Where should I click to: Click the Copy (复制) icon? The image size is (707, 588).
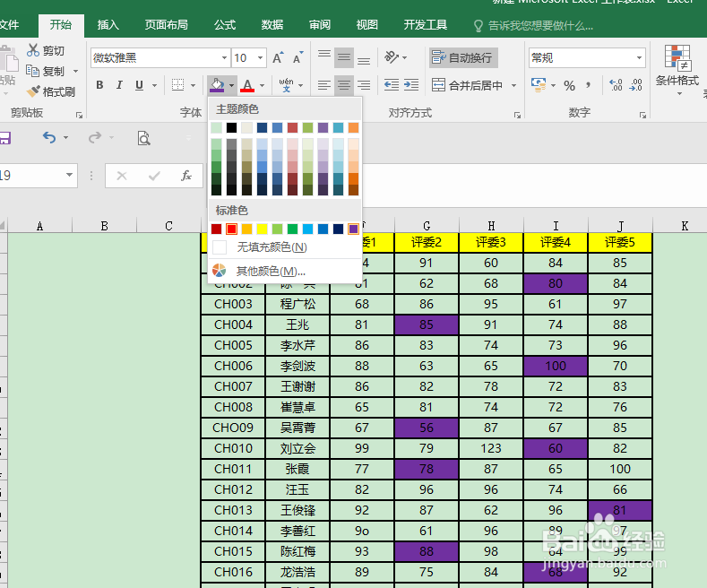[x=32, y=71]
